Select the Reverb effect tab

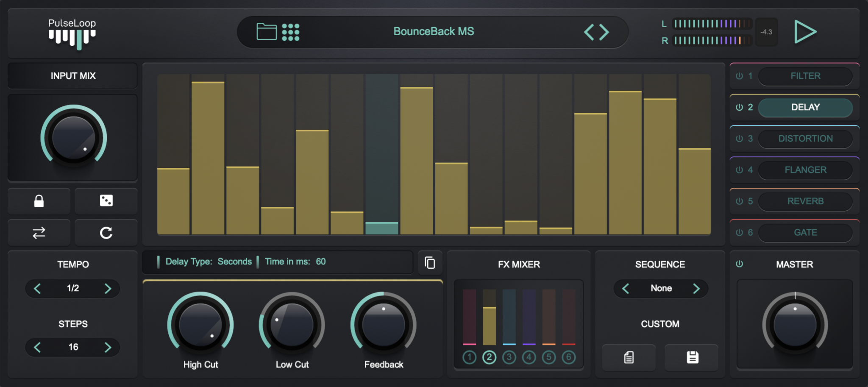tap(805, 201)
